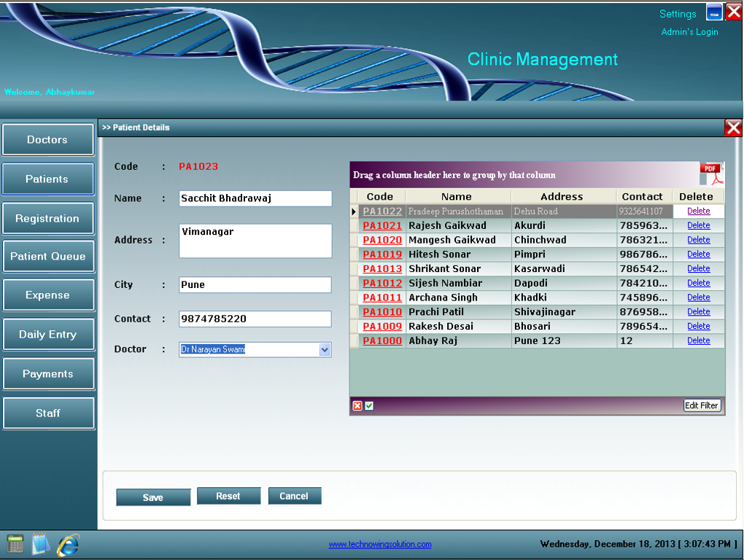This screenshot has height=560, width=744.
Task: Launch Internet Explorer from the bottom bar
Action: point(68,544)
